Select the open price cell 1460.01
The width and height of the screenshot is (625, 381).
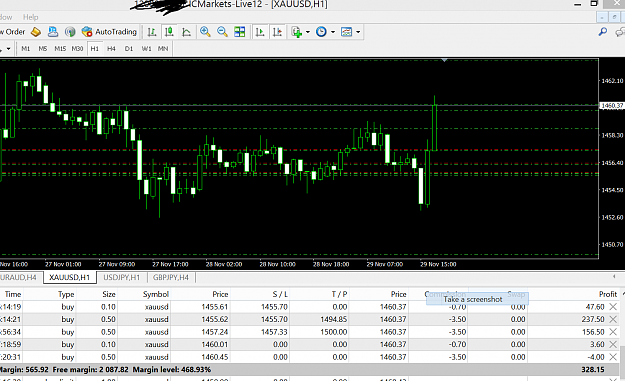pyautogui.click(x=214, y=344)
